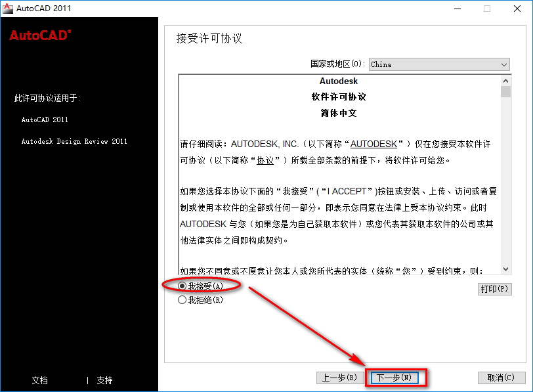Image resolution: width=533 pixels, height=392 pixels.
Task: Click the 打印(P) print button
Action: click(x=495, y=289)
